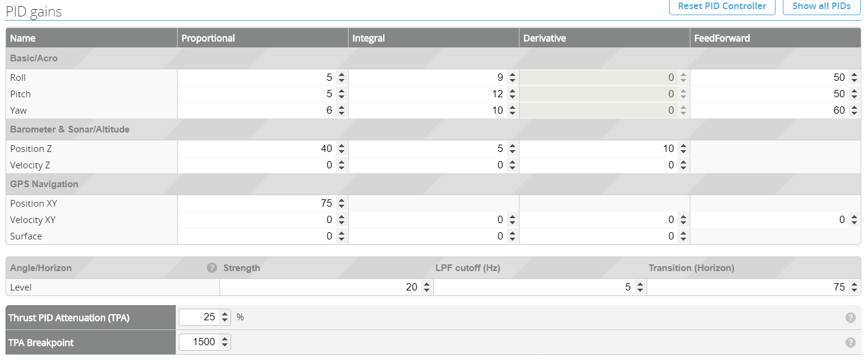
Task: Click the Reset PID Controller button
Action: tap(722, 6)
